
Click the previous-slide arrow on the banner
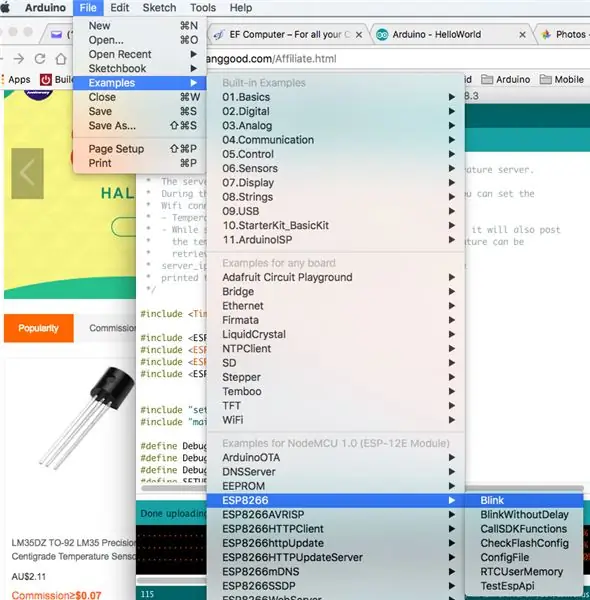tap(27, 173)
